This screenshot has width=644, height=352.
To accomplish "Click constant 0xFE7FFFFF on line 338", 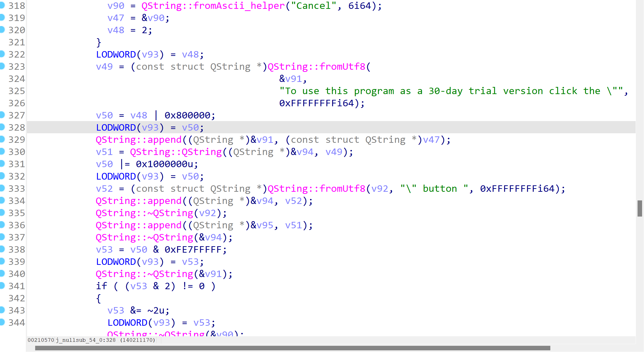I will click(193, 250).
